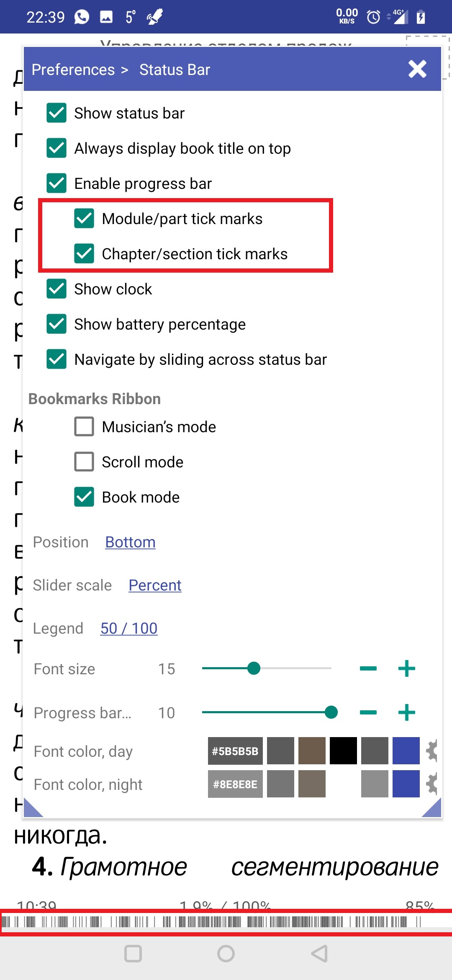Tap the Status Bar breadcrumb title
Screen dimensions: 452x980
coord(175,70)
